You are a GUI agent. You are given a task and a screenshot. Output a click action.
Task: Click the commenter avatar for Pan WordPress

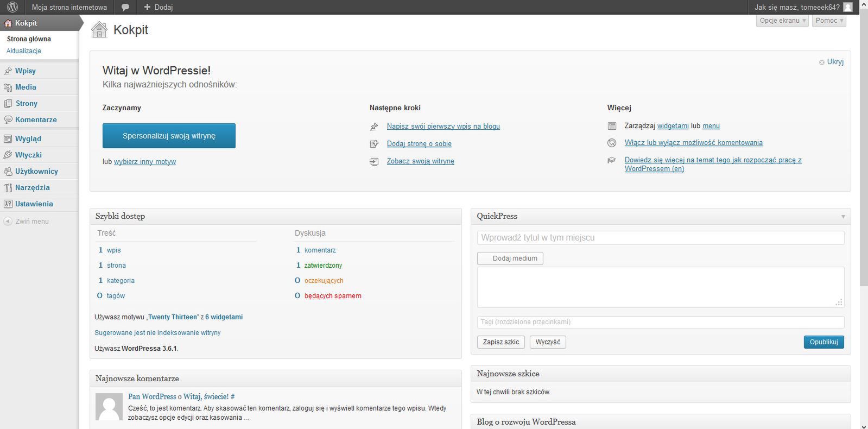pos(109,407)
